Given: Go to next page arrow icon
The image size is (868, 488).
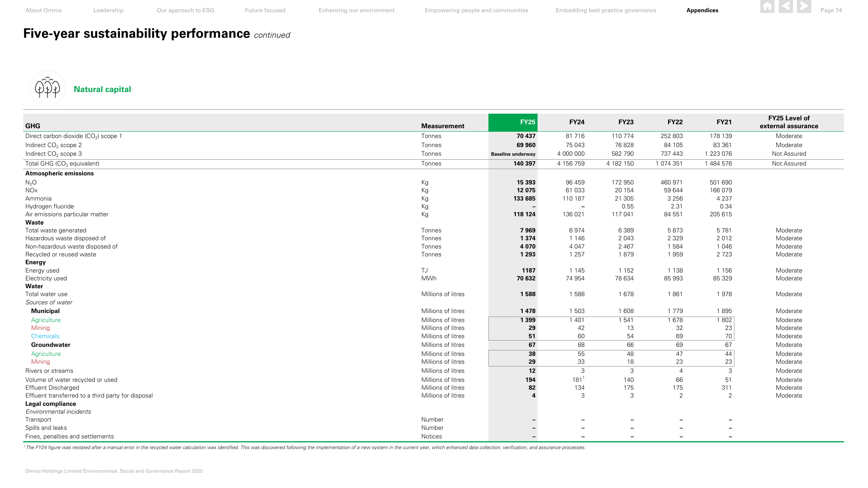Looking at the screenshot, I should (x=804, y=7).
